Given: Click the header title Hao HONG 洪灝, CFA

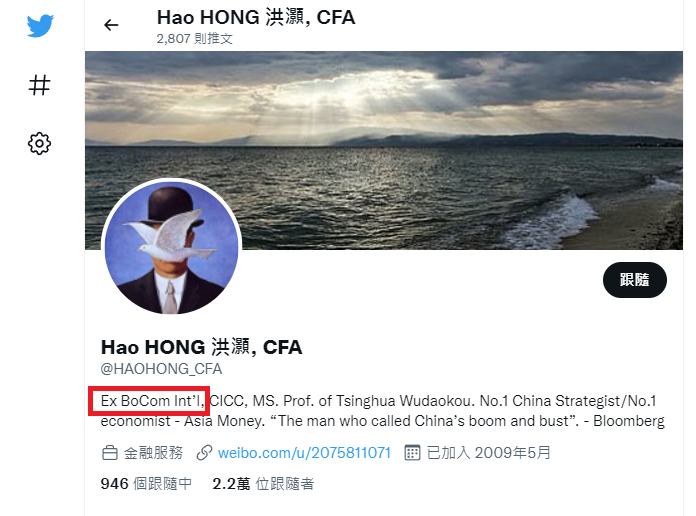Looking at the screenshot, I should click(256, 18).
